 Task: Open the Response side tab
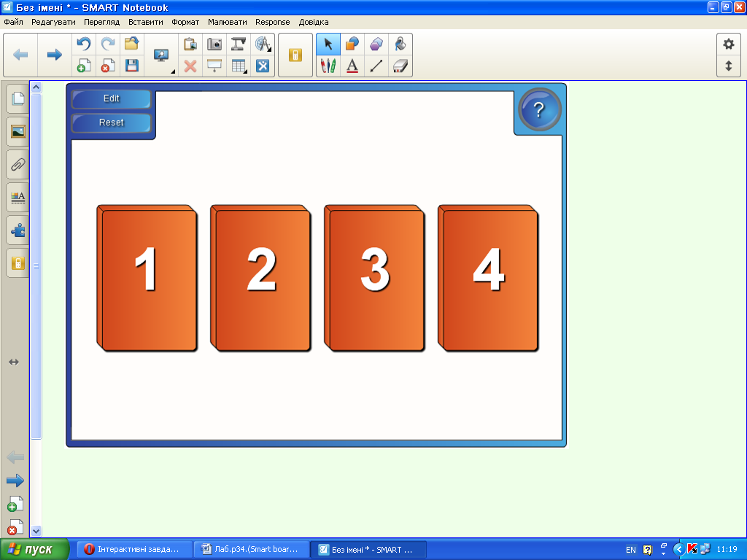point(18,263)
